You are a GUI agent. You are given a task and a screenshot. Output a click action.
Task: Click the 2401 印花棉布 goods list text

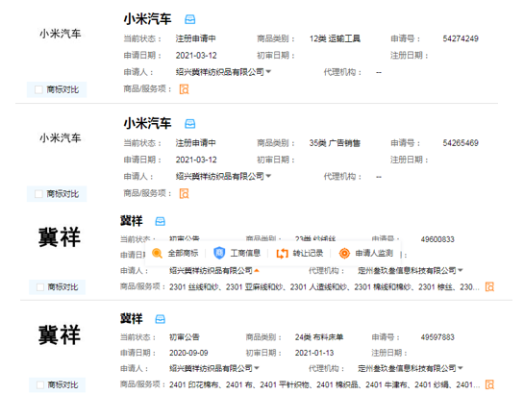[x=324, y=384]
